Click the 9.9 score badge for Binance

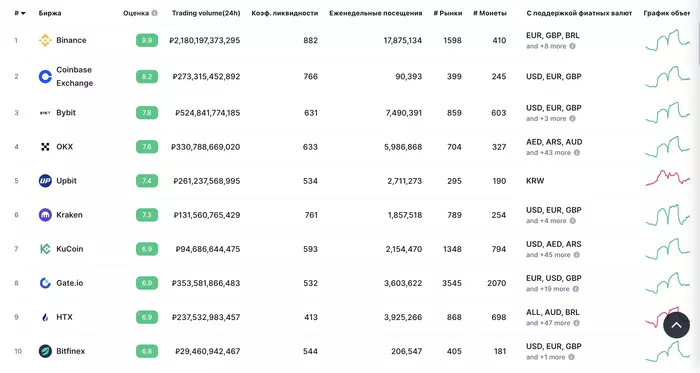[x=147, y=40]
